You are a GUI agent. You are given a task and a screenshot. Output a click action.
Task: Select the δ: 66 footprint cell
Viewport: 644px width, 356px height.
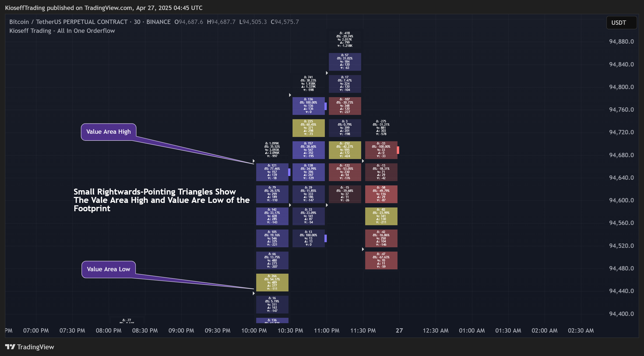[272, 260]
